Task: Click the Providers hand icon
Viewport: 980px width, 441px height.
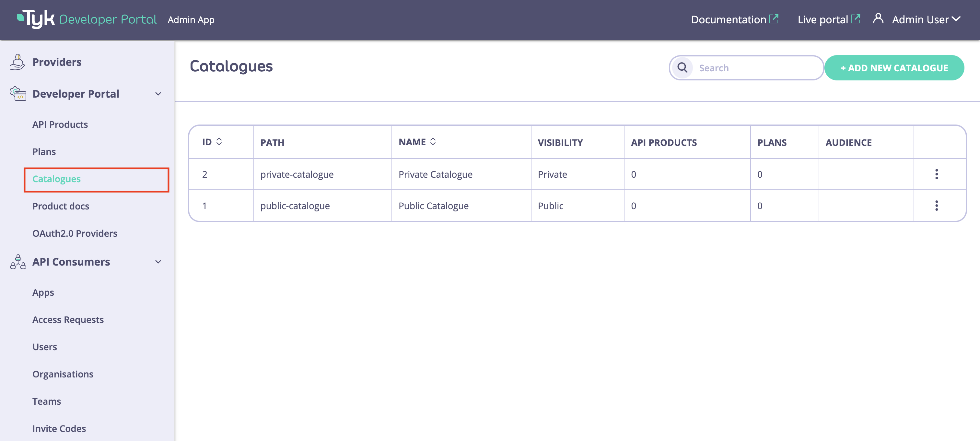Action: (17, 61)
